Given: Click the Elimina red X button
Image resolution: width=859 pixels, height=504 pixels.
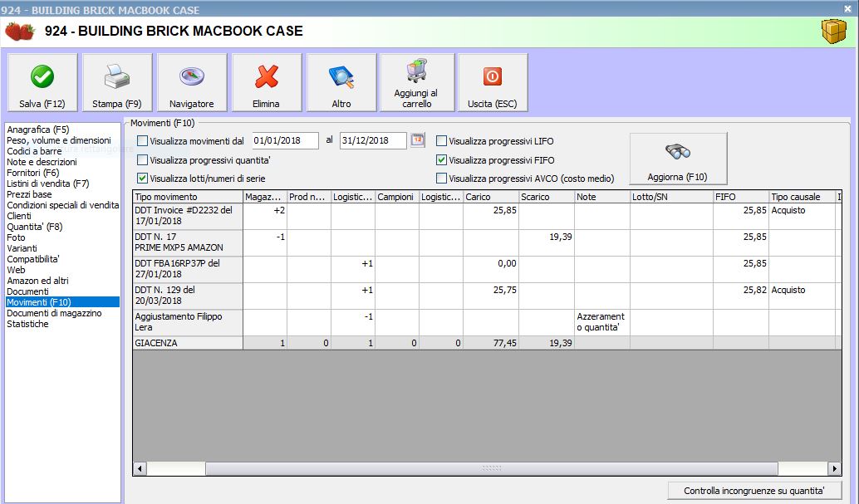Looking at the screenshot, I should 266,83.
